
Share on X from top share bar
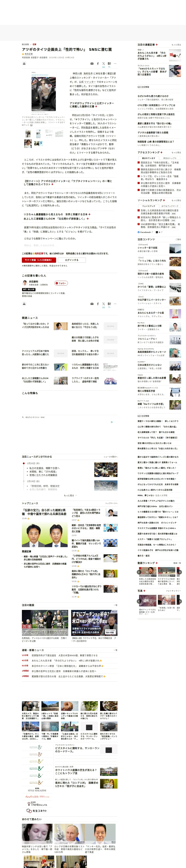click(104, 63)
